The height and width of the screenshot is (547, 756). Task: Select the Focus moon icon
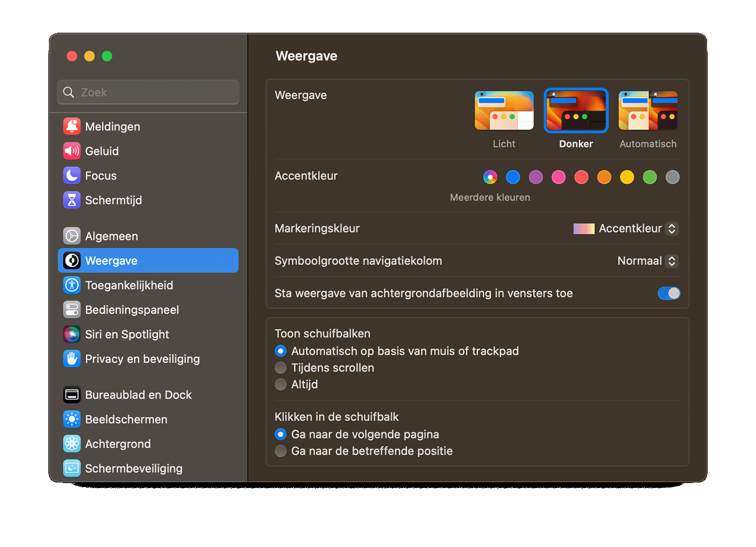(72, 175)
